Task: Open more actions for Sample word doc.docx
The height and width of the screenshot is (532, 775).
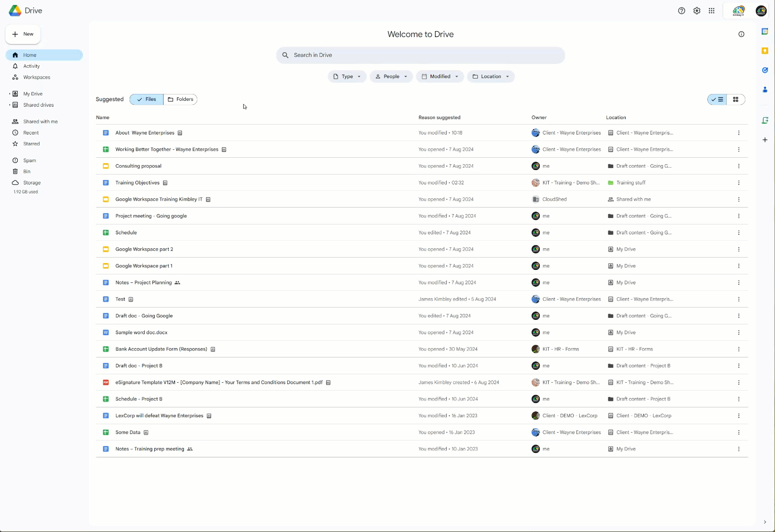Action: [738, 333]
